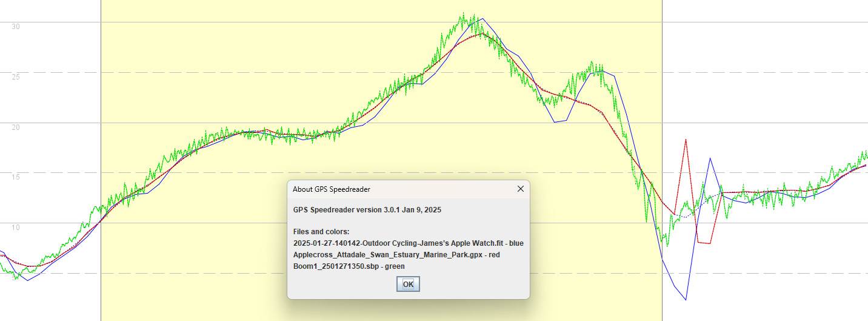Click the About GPS Speedreader title bar
Viewport: 868px width, 321px height.
click(394, 189)
